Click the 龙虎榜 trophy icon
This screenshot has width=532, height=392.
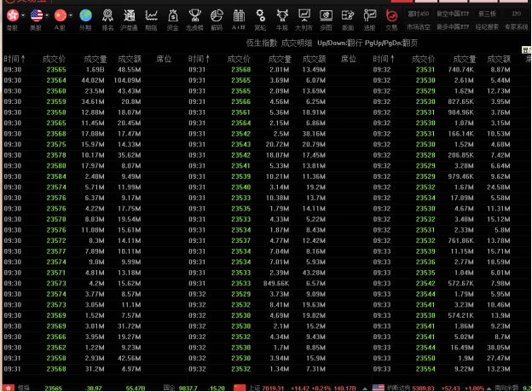[194, 16]
